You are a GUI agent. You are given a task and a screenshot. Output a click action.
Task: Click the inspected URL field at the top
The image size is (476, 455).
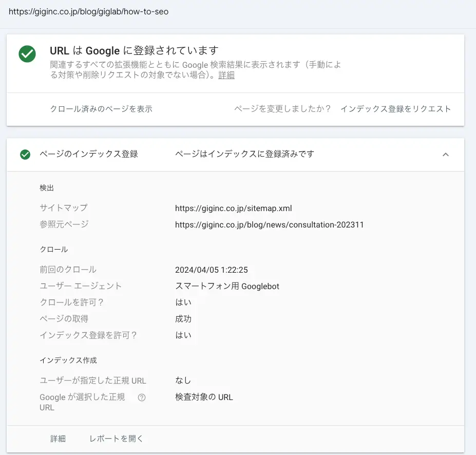click(x=88, y=11)
